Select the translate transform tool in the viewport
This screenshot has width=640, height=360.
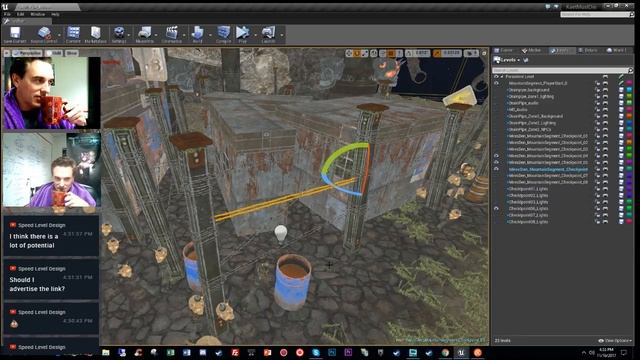click(x=349, y=53)
